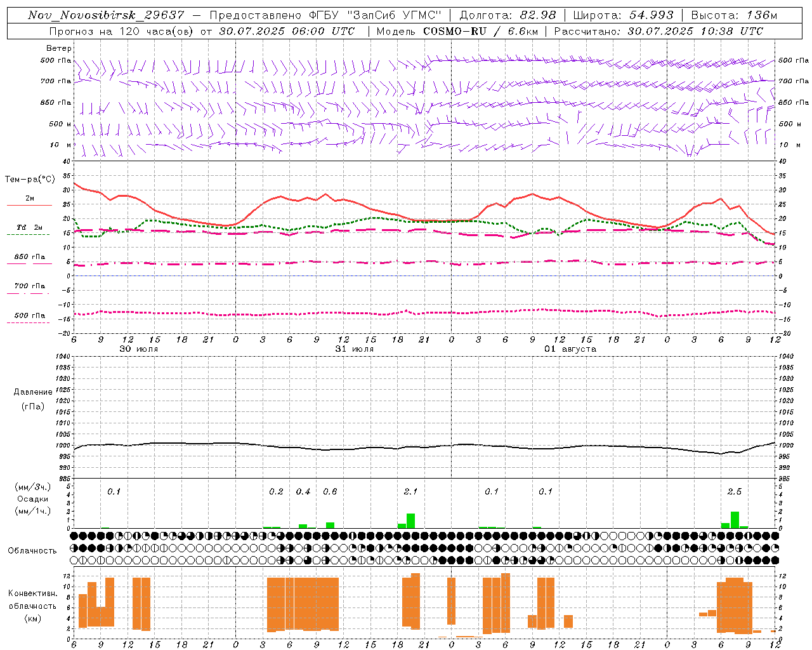
Task: Click the 31 июля date label
Action: pos(355,349)
